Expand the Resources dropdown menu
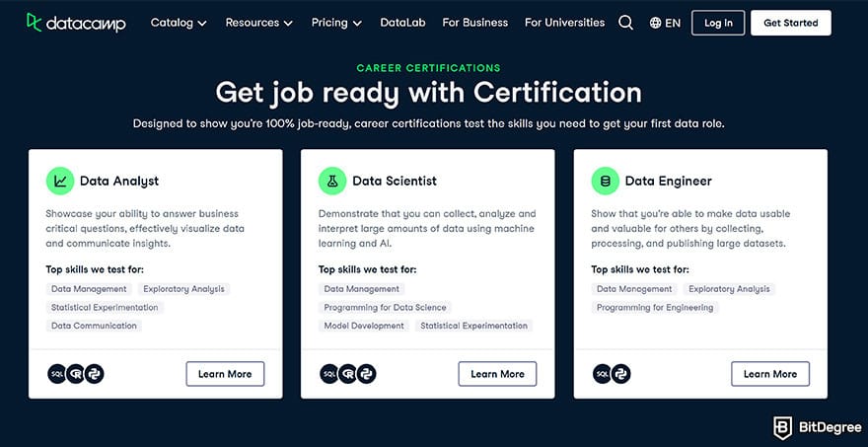868x447 pixels. click(x=258, y=23)
